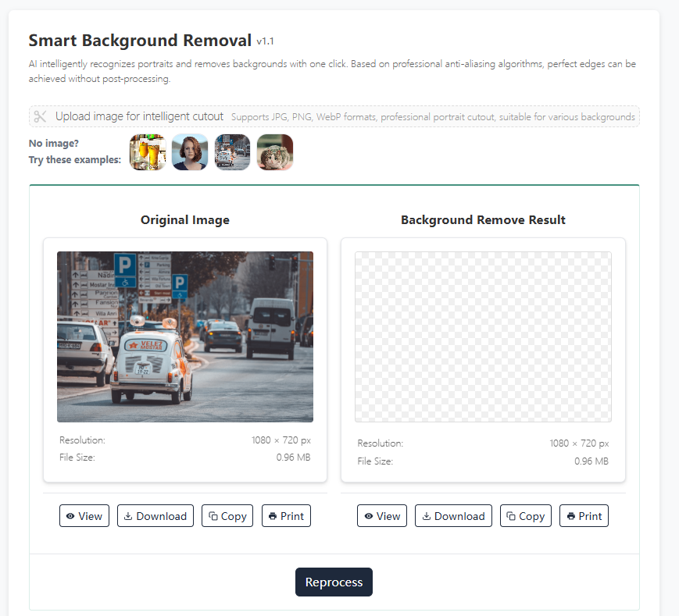The height and width of the screenshot is (616, 679).
Task: Click the 'Smart Background Removal' title
Action: pos(140,41)
